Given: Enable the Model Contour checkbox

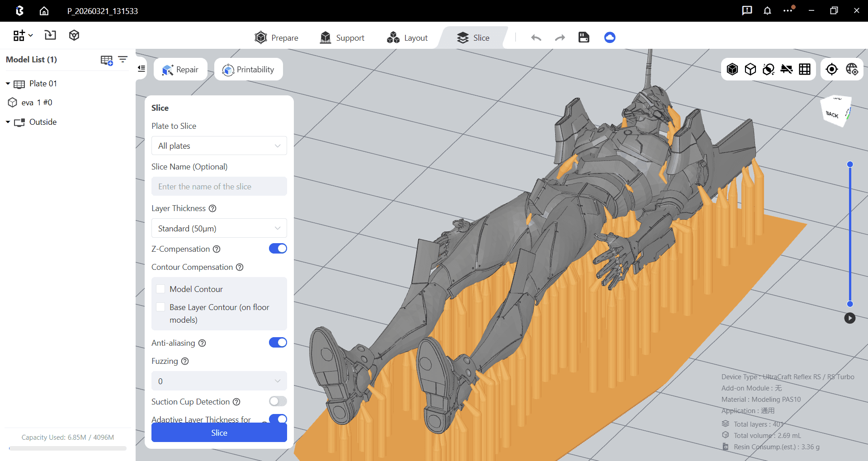Looking at the screenshot, I should [160, 289].
